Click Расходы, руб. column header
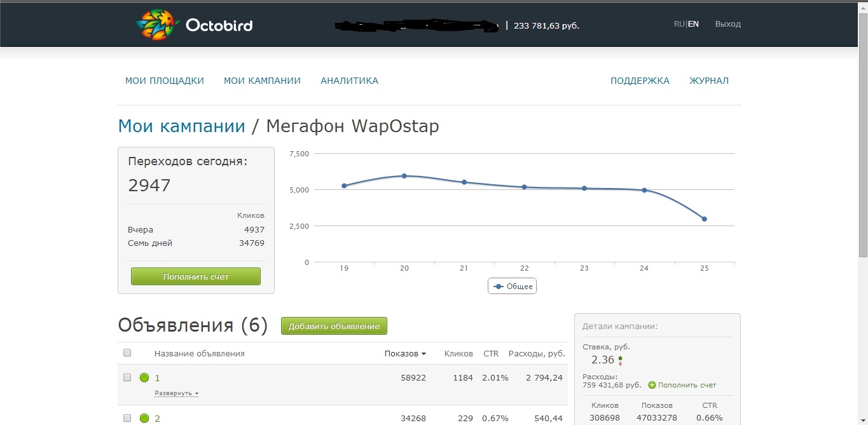This screenshot has width=868, height=425. pyautogui.click(x=537, y=353)
